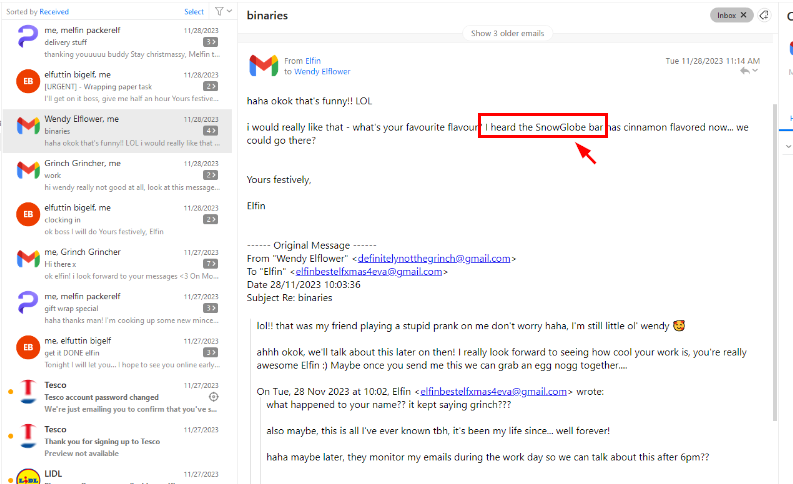This screenshot has height=484, width=793.
Task: Click the EB avatar on 'clocking in' email
Action: click(28, 214)
